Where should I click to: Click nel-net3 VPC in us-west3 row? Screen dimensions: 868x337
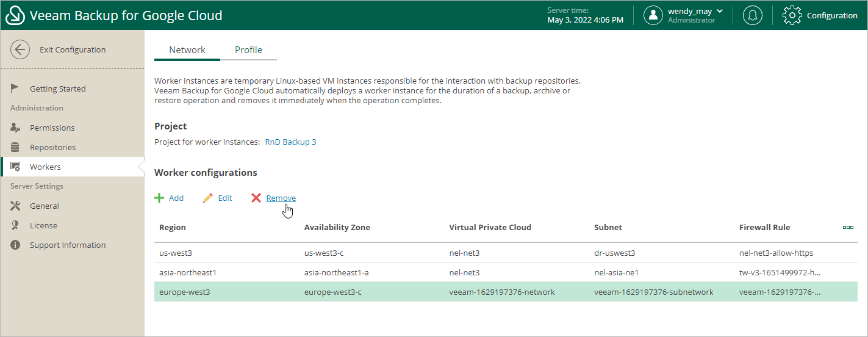click(465, 253)
